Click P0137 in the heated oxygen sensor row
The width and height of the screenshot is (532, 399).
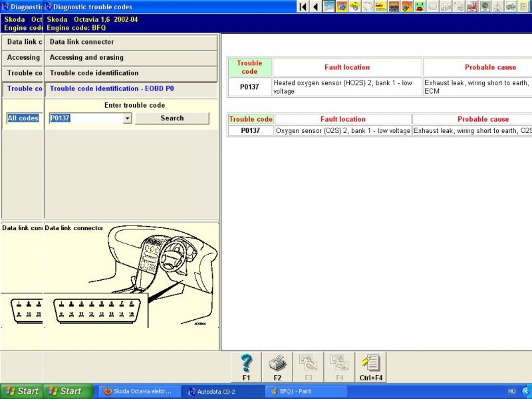(x=249, y=87)
